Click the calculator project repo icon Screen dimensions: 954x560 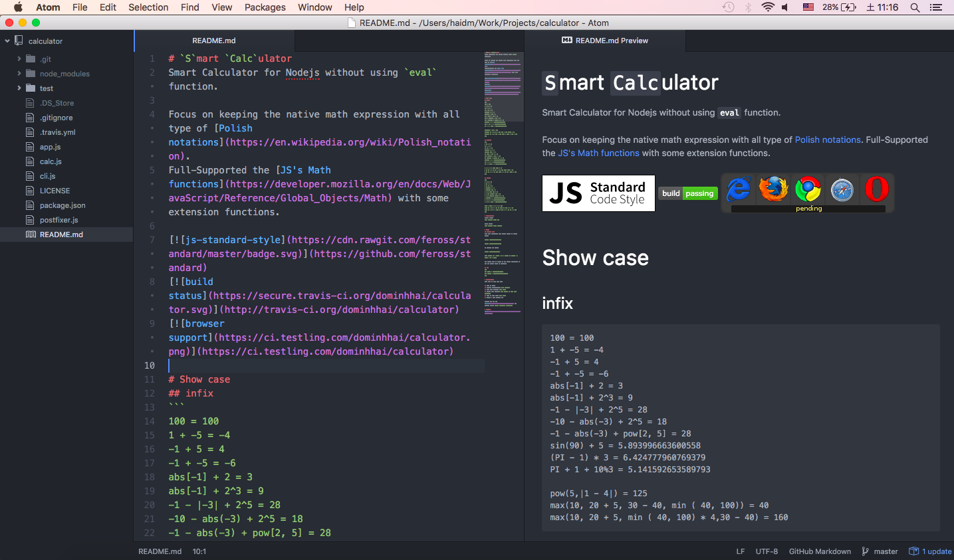[19, 41]
